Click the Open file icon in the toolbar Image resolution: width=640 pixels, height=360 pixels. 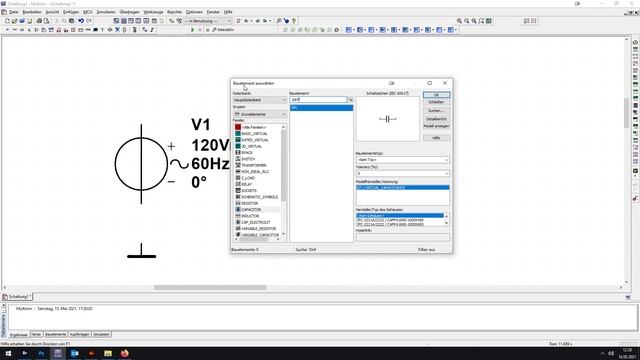click(x=14, y=21)
